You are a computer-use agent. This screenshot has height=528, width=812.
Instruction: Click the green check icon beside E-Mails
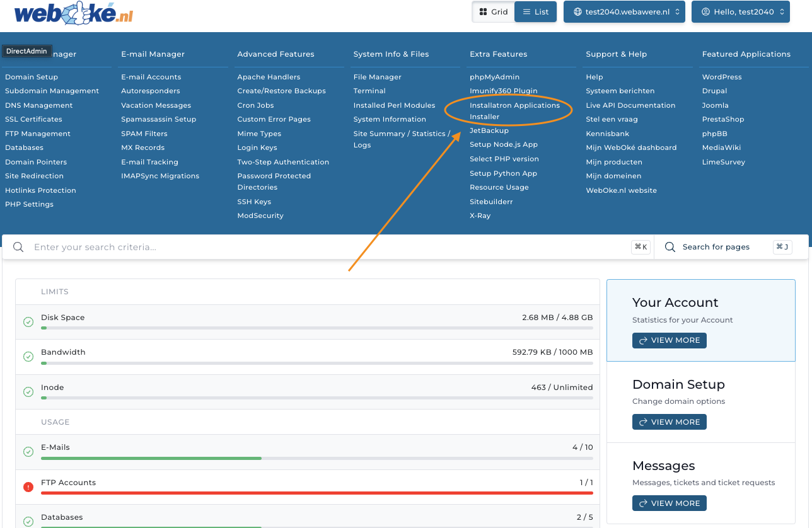point(28,452)
